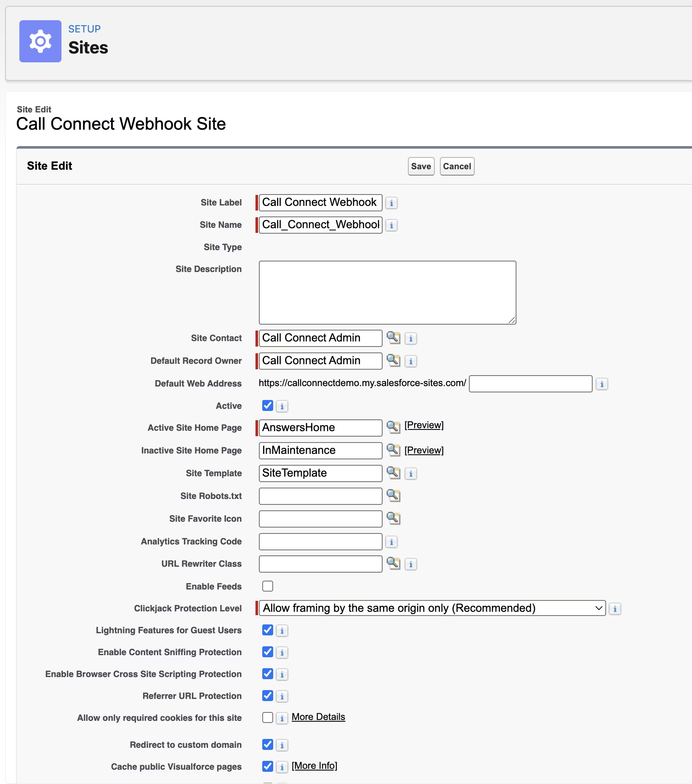Click the Site Favorite Icon input field
The image size is (692, 784).
pos(321,519)
